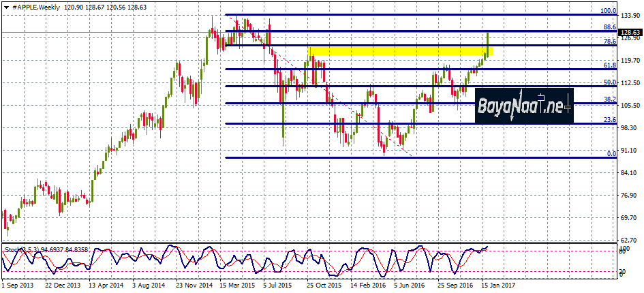Click the 62.70 price axis label
Screen dimensions: 644x293
point(630,241)
